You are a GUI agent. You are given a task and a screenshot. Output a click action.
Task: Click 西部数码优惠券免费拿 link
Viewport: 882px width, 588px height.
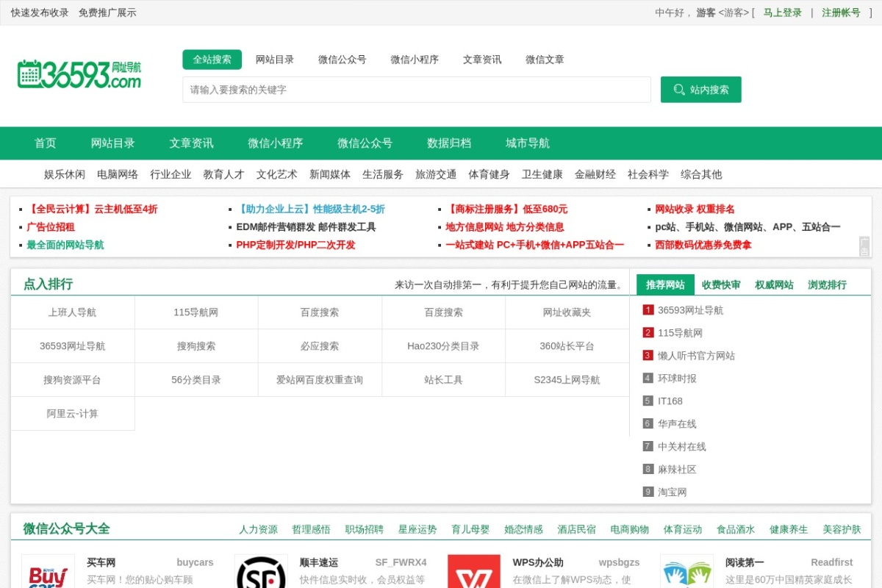tap(703, 245)
